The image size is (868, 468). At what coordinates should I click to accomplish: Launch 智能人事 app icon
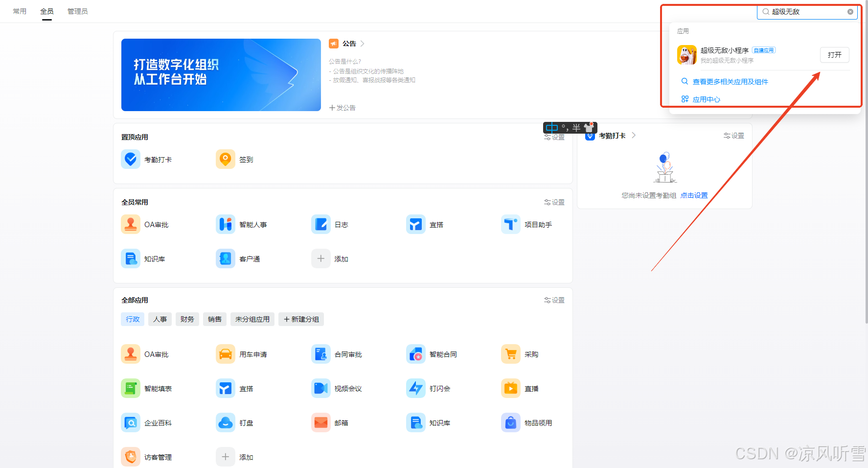226,224
